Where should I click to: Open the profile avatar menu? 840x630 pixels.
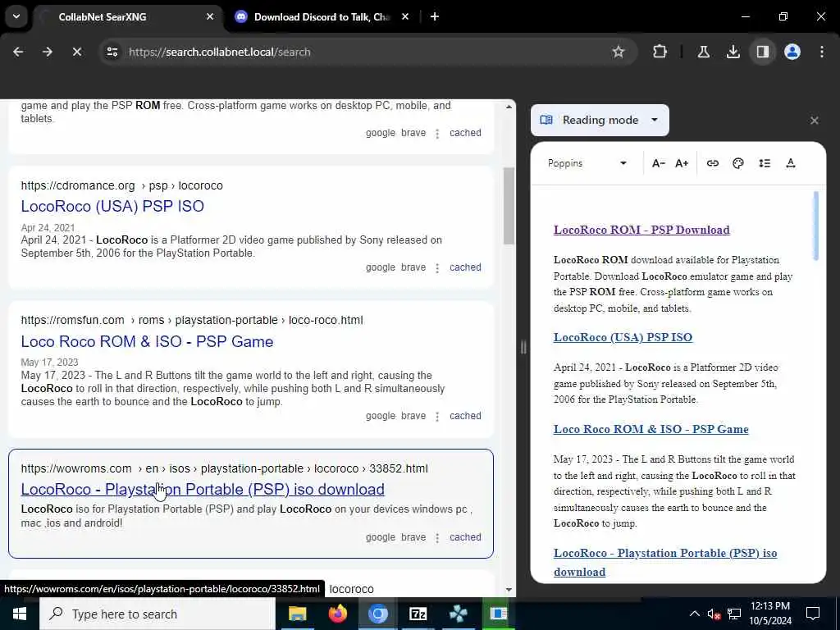[x=792, y=52]
